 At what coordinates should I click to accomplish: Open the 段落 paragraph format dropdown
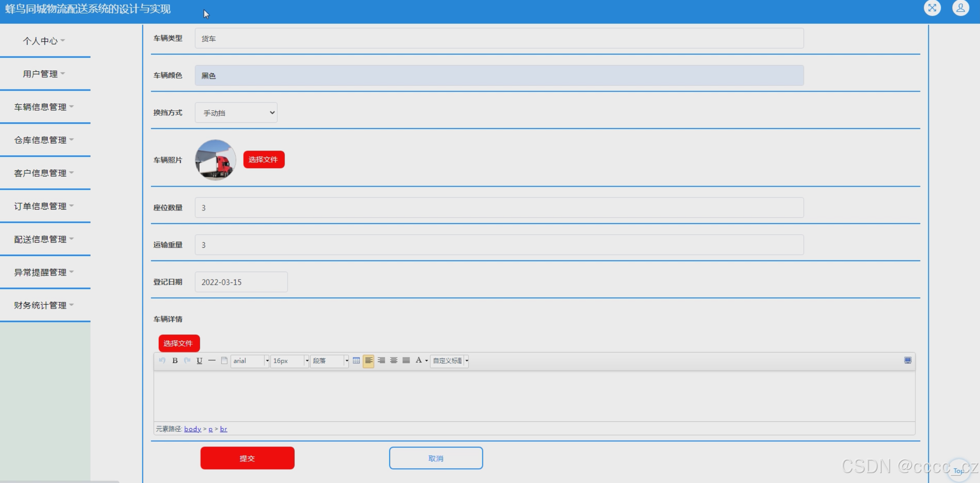point(329,361)
